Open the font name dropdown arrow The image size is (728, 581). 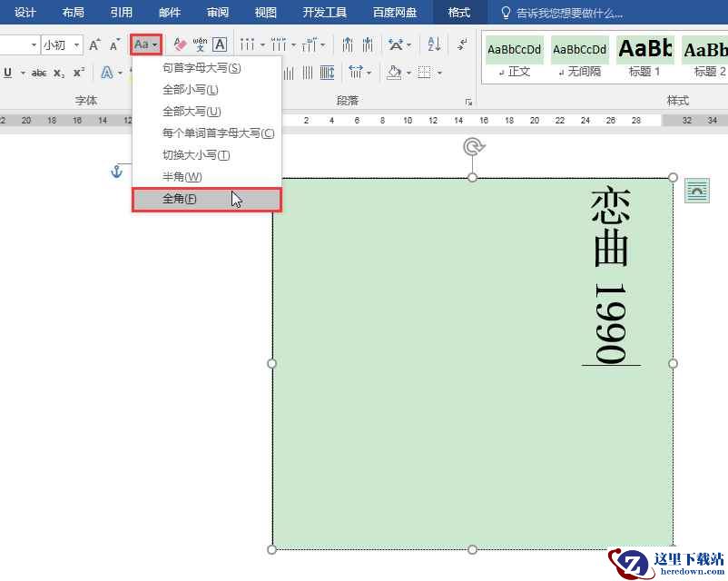pyautogui.click(x=34, y=45)
